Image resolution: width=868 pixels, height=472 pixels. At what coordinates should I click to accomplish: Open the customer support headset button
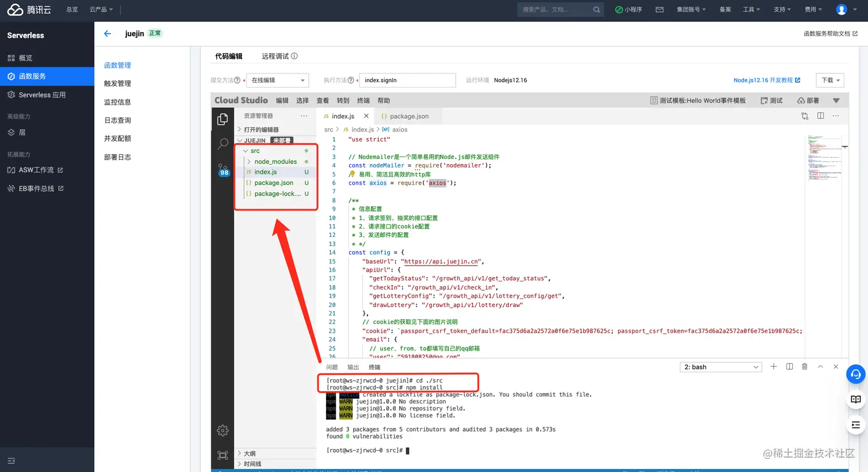coord(855,374)
